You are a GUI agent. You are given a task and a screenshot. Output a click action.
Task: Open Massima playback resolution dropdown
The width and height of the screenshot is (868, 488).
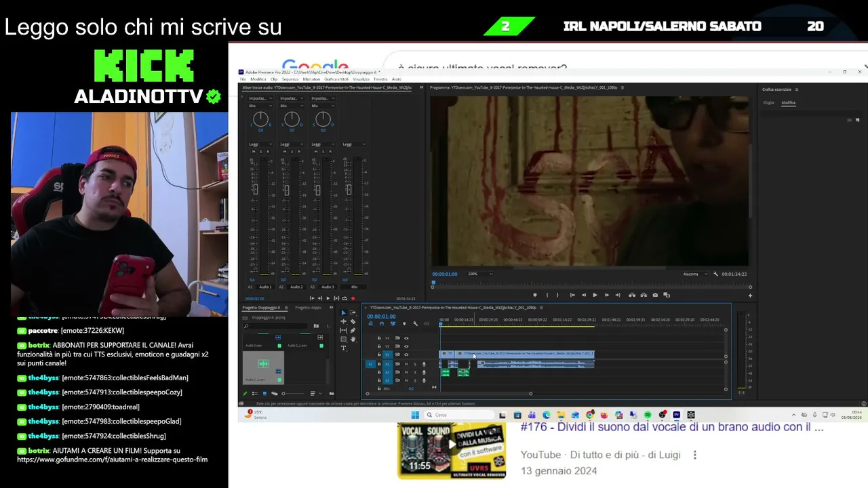coord(694,274)
